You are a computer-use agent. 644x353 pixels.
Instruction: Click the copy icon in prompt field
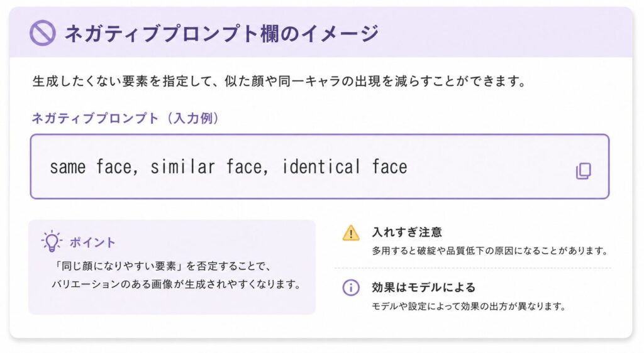point(584,171)
